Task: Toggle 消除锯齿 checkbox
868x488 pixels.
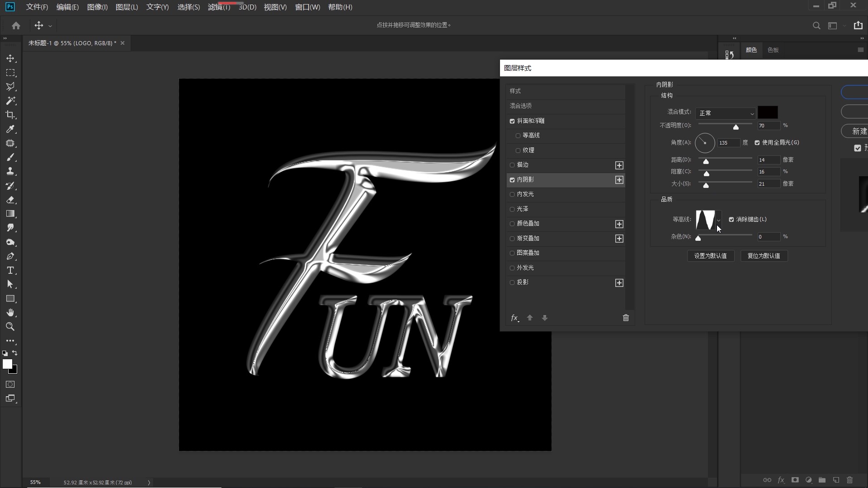Action: [x=731, y=220]
